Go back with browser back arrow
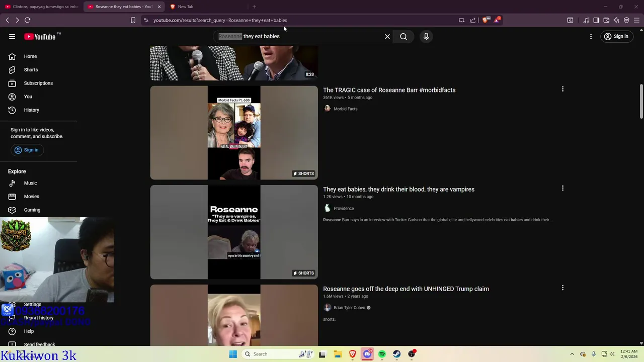The height and width of the screenshot is (362, 644). point(8,20)
